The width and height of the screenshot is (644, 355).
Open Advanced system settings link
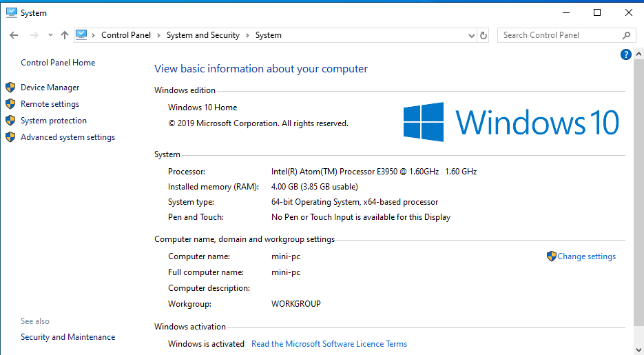coord(67,137)
